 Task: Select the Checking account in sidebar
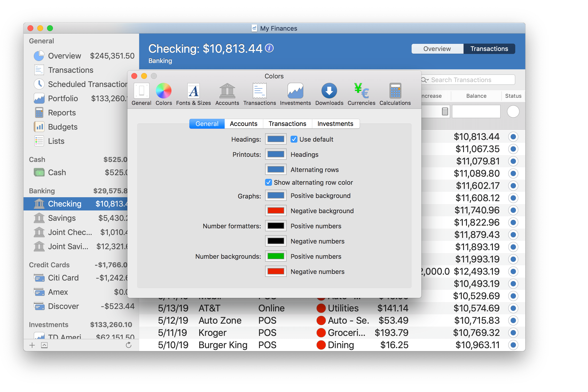click(x=75, y=204)
